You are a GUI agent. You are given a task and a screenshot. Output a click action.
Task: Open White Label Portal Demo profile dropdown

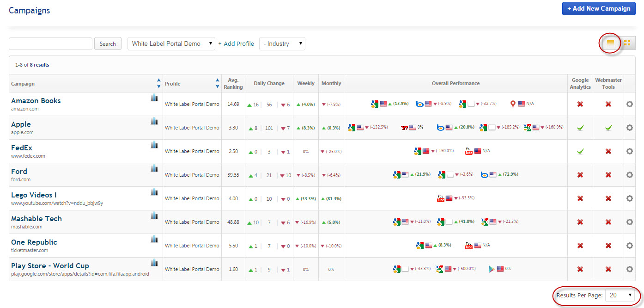171,44
